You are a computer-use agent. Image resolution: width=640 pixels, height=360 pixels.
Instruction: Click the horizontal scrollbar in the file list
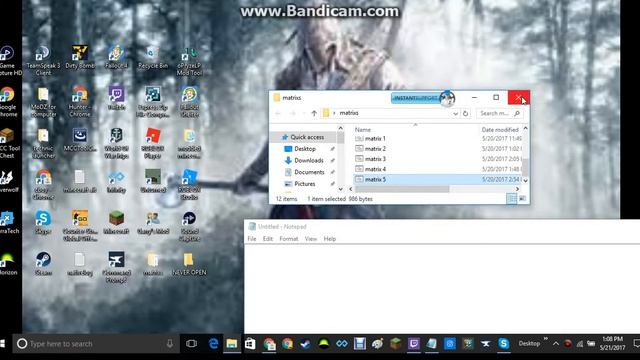402,189
